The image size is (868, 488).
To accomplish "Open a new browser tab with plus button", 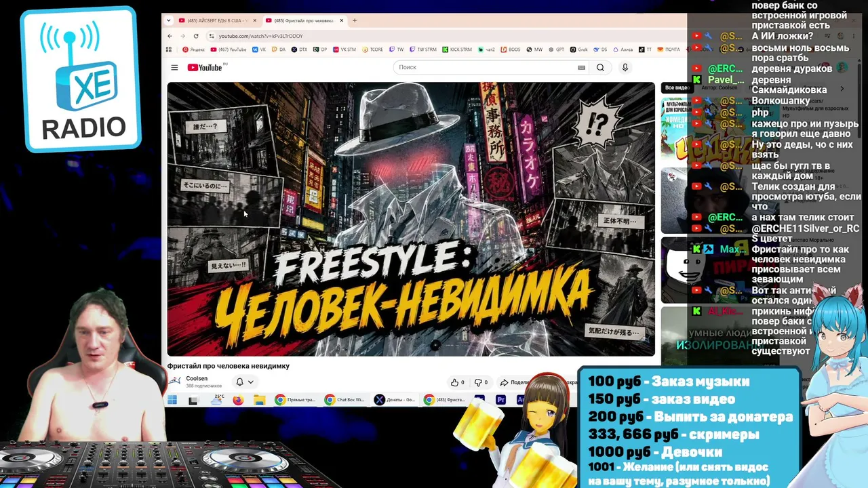I will 354,20.
